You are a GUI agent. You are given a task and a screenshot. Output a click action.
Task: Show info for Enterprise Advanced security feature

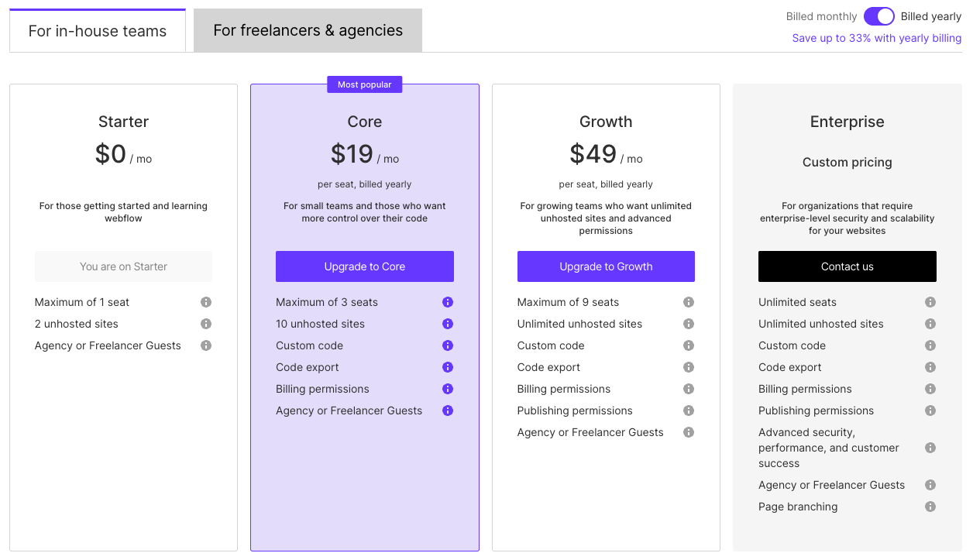tap(930, 448)
